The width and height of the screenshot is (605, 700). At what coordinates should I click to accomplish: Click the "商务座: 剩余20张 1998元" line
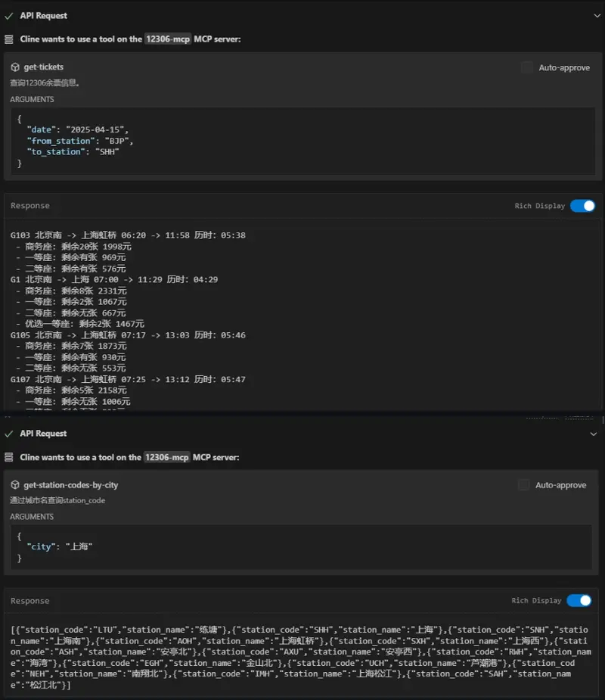pos(73,247)
